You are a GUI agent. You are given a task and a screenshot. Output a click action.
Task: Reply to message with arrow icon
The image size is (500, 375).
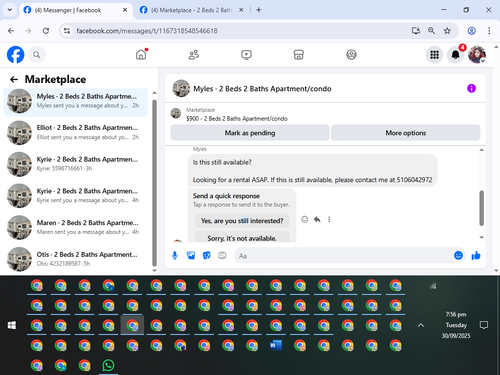pyautogui.click(x=317, y=219)
